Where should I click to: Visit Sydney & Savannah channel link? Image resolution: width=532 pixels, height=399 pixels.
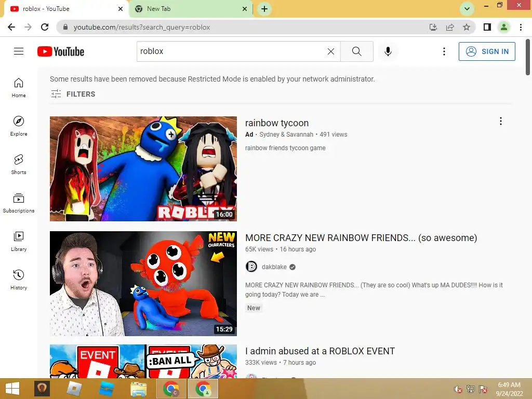[x=286, y=135]
